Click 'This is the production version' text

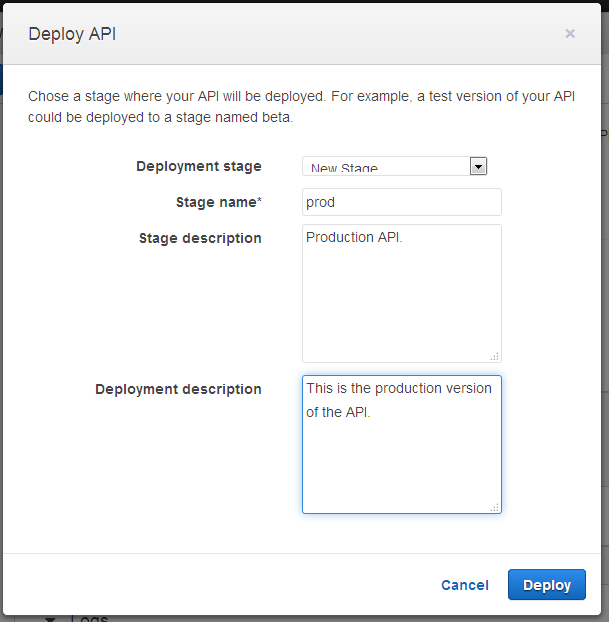point(399,388)
